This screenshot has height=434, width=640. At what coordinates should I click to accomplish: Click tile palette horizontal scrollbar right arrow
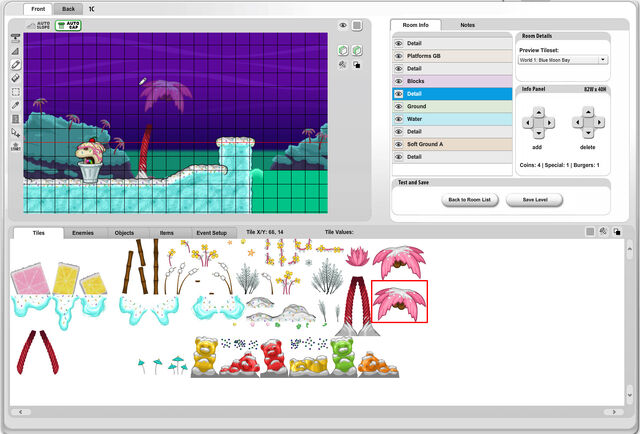pyautogui.click(x=614, y=412)
